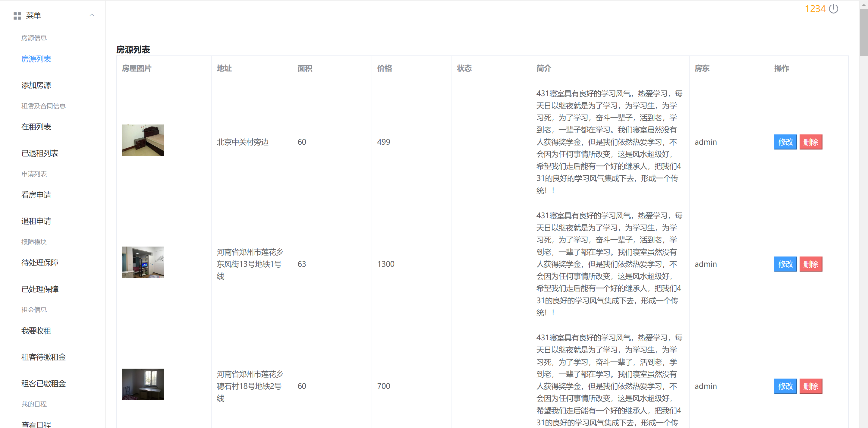This screenshot has width=868, height=428.
Task: Click 删除 for the 499 price listing
Action: point(811,142)
